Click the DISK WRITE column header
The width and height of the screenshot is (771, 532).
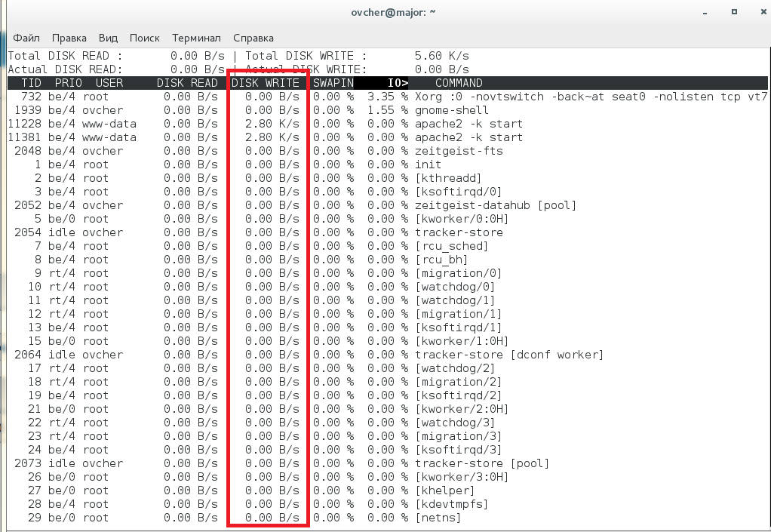(266, 83)
